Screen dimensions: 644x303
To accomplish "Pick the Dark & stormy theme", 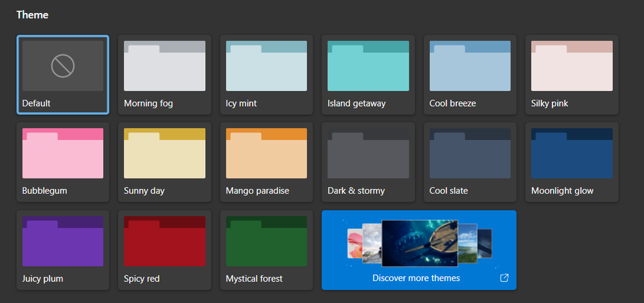I will click(x=368, y=162).
